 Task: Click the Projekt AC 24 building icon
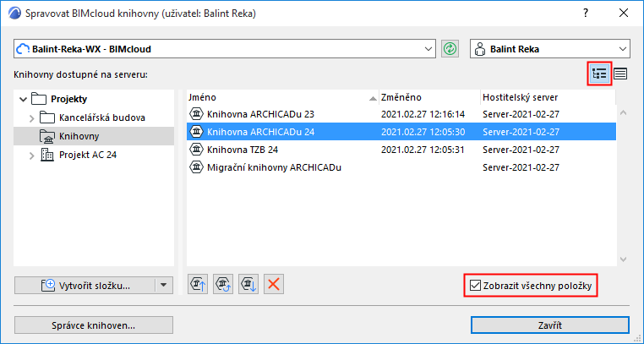coord(47,155)
